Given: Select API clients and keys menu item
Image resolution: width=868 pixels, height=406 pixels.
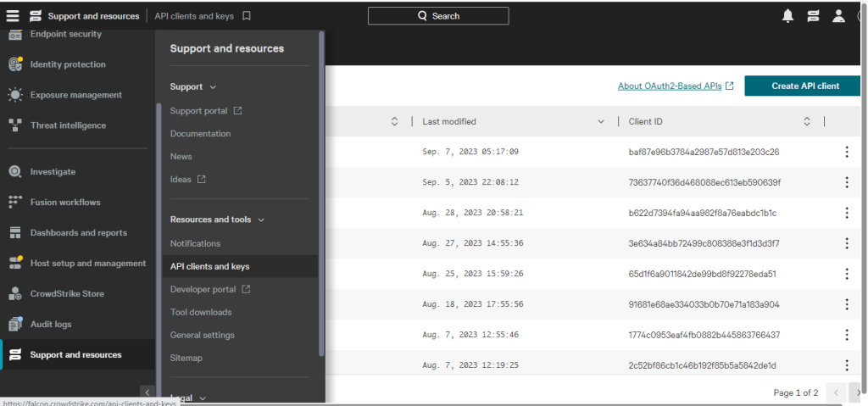Looking at the screenshot, I should coord(240,266).
